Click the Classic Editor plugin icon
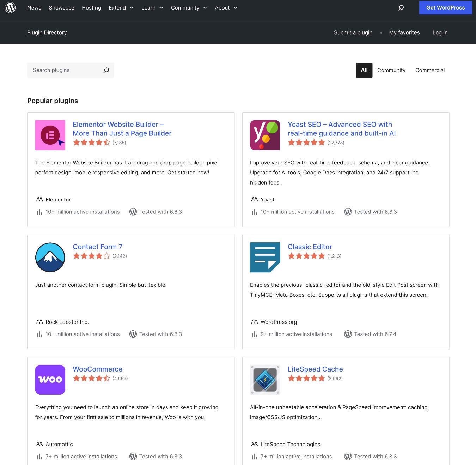The image size is (476, 465). [264, 257]
